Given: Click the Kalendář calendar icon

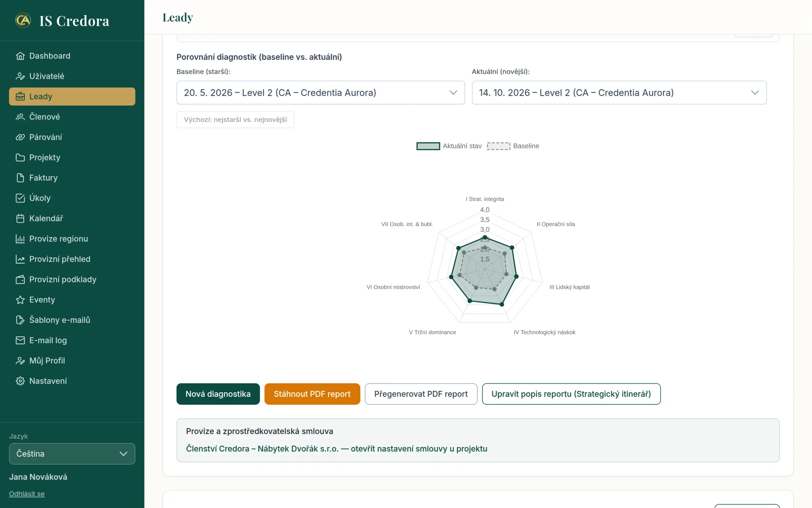Looking at the screenshot, I should pyautogui.click(x=20, y=218).
